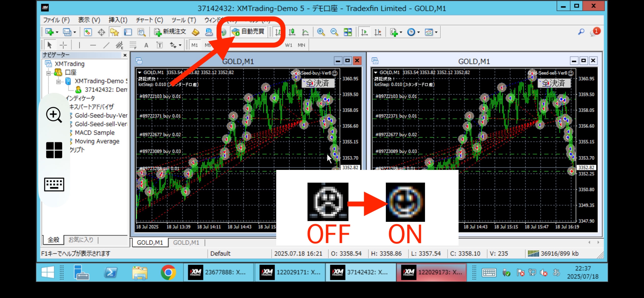Screen dimensions: 644x298
Task: Select the MN timeframe button
Action: [301, 45]
